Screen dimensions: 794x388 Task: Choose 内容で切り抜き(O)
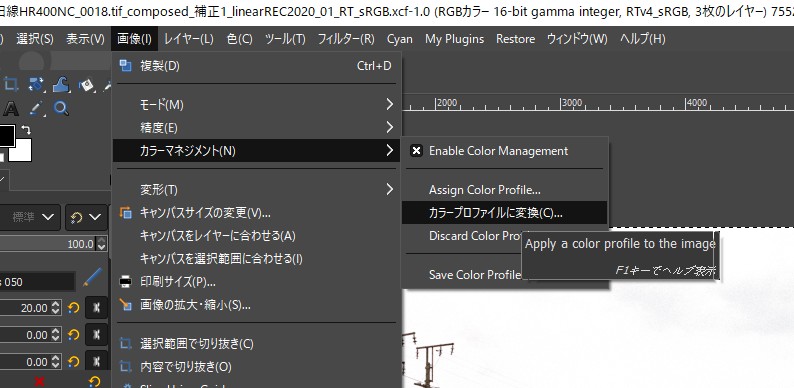(x=257, y=367)
